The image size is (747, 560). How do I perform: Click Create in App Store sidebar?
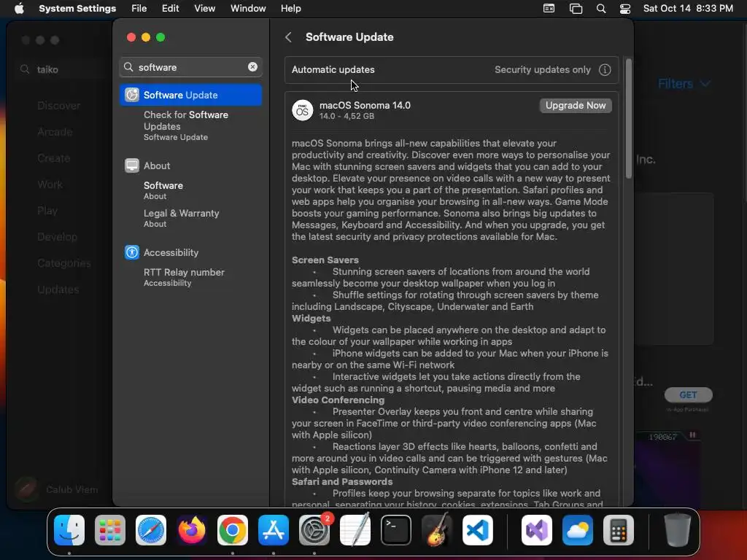click(53, 158)
